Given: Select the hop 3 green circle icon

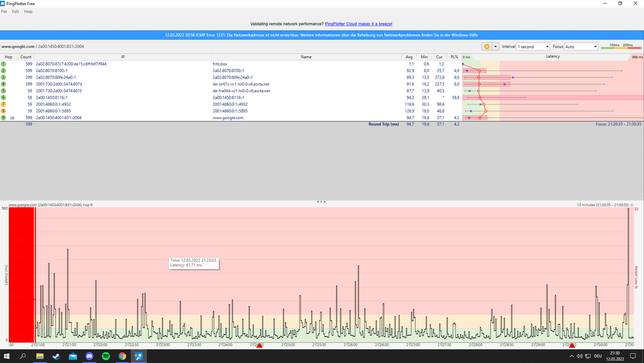Looking at the screenshot, I should (x=3, y=77).
